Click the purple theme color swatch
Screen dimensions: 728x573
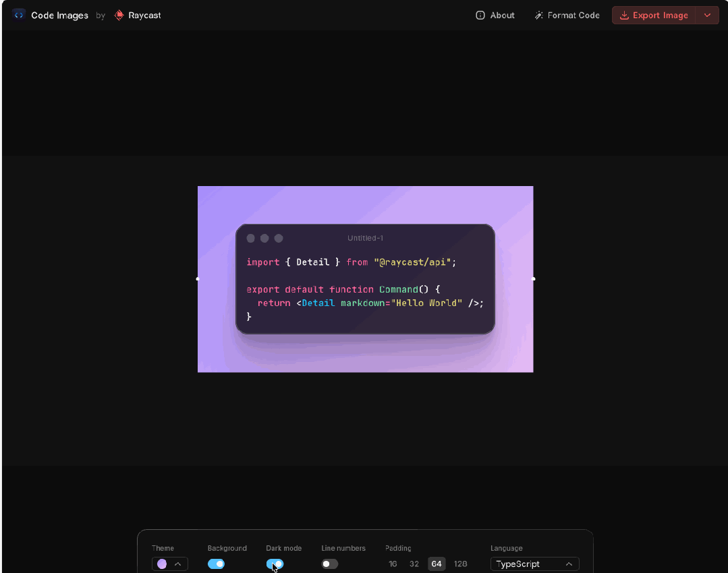161,564
